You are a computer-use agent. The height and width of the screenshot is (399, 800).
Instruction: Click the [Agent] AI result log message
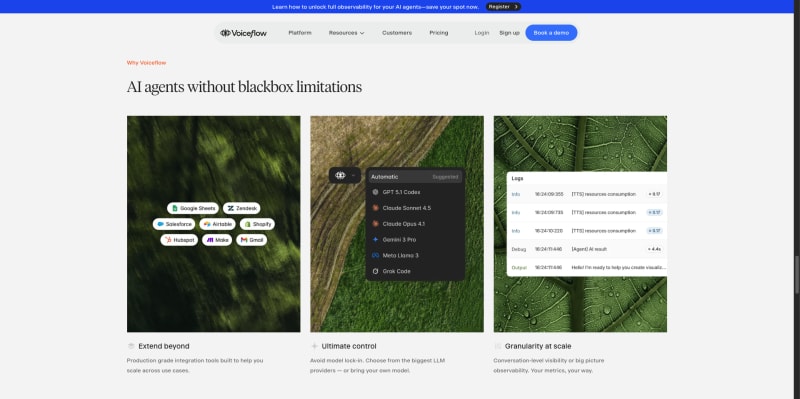[x=589, y=249]
